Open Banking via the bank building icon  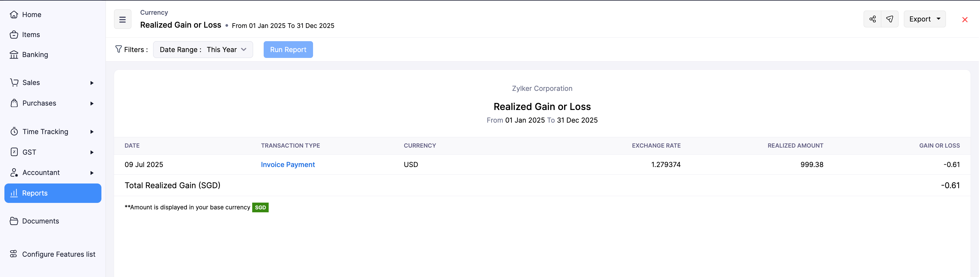point(14,55)
